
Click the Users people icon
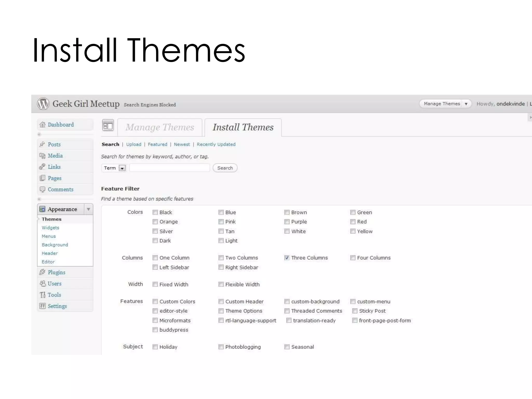pos(43,283)
